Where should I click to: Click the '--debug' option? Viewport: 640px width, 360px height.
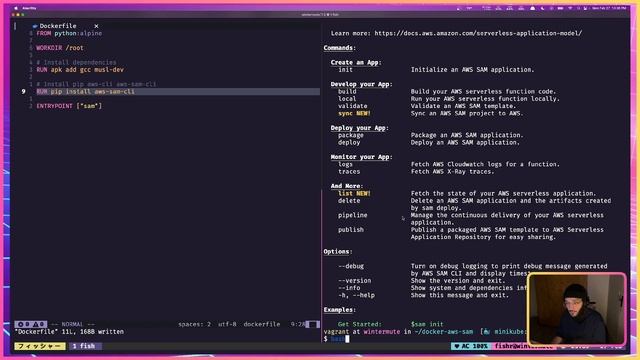pyautogui.click(x=351, y=266)
